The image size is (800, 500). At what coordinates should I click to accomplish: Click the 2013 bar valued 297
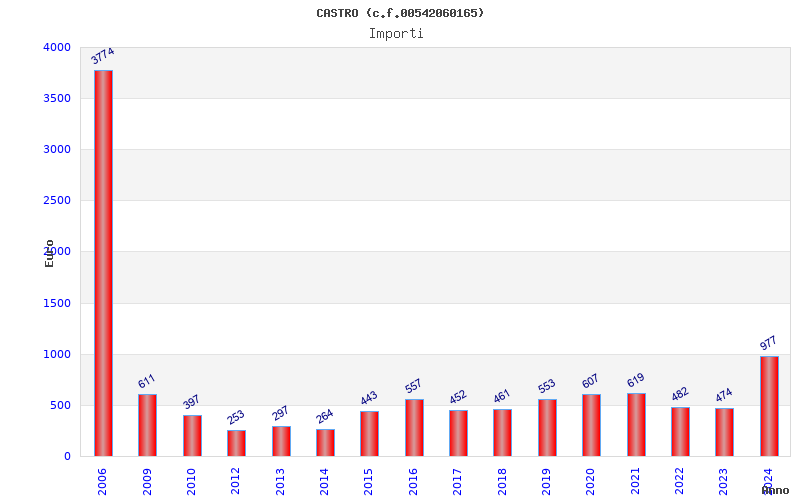[x=281, y=441]
